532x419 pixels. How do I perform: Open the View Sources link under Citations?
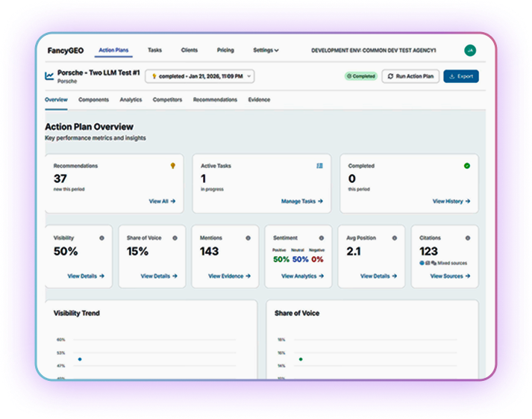coord(450,276)
